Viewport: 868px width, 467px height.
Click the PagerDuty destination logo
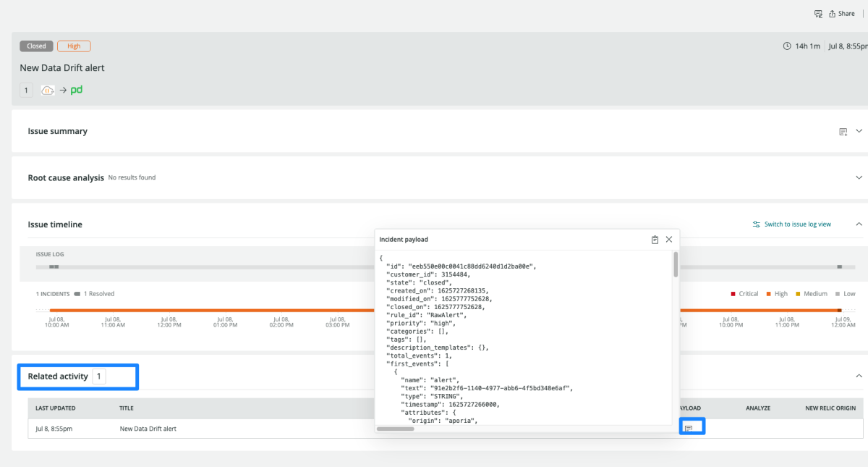[76, 91]
